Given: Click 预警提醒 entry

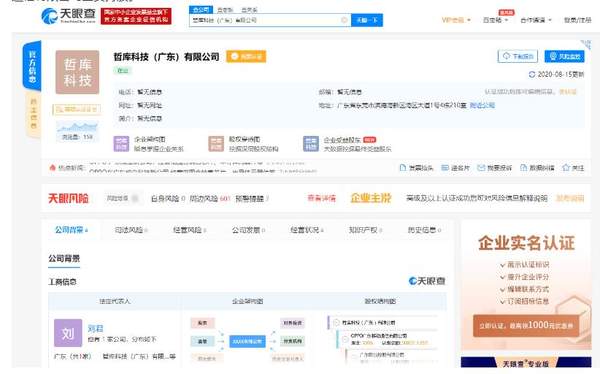Looking at the screenshot, I should tap(252, 198).
